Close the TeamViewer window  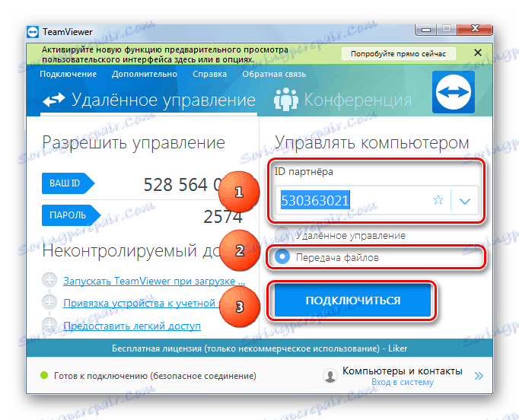click(x=475, y=29)
